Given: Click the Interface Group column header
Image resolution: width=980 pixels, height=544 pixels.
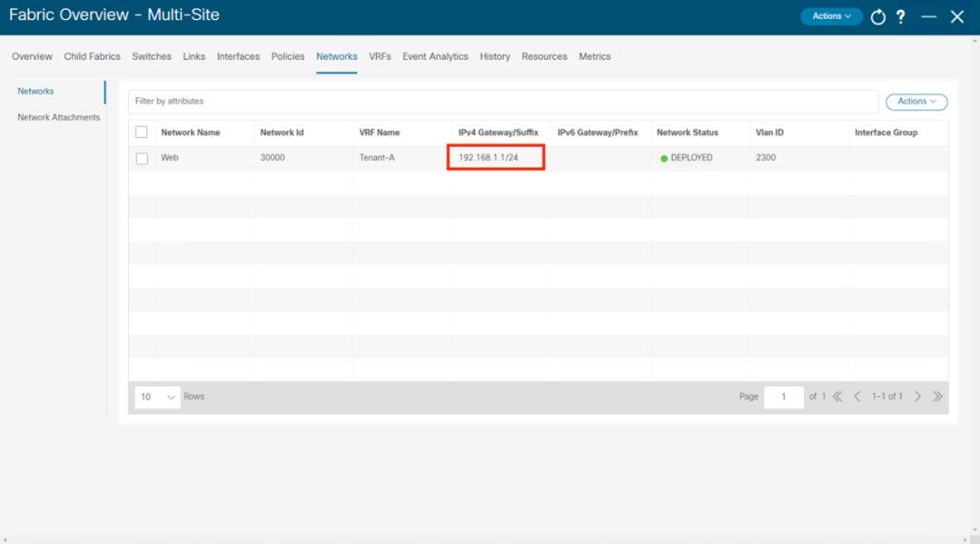Looking at the screenshot, I should coord(886,132).
